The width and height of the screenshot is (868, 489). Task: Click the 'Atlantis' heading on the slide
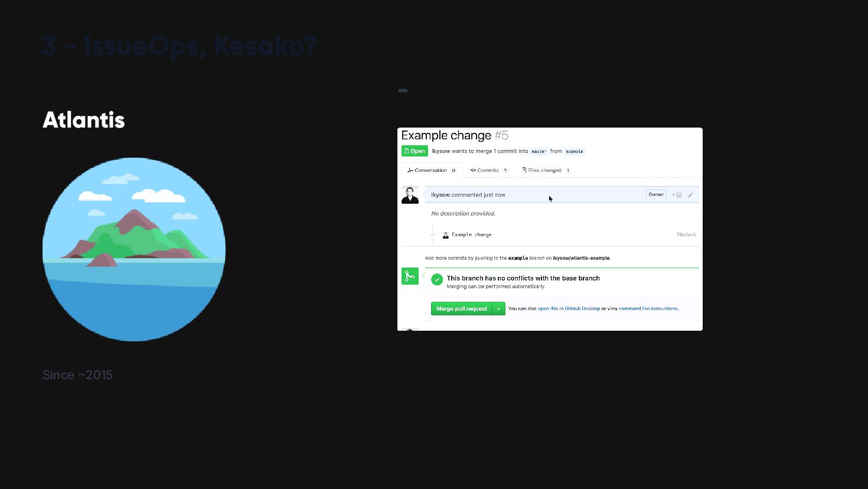click(x=84, y=120)
